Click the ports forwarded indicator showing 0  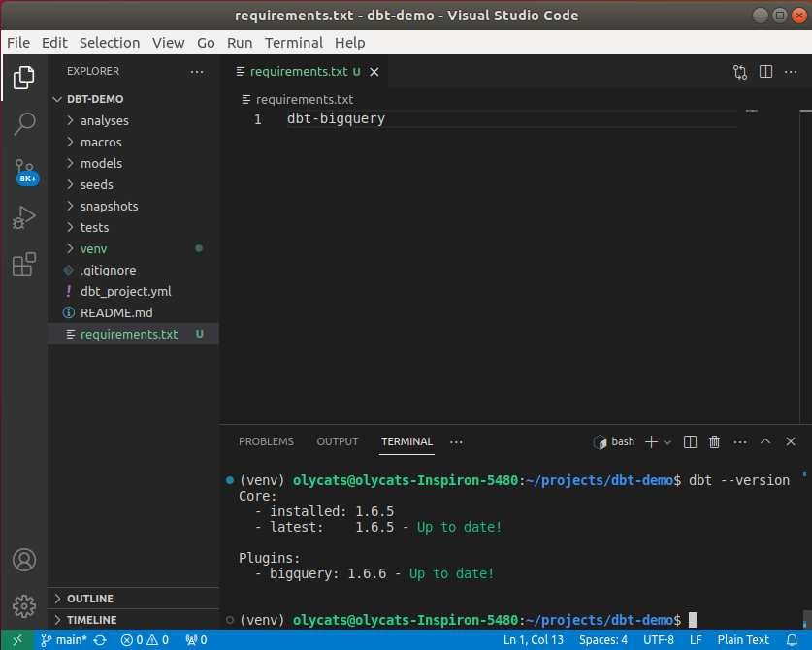196,640
